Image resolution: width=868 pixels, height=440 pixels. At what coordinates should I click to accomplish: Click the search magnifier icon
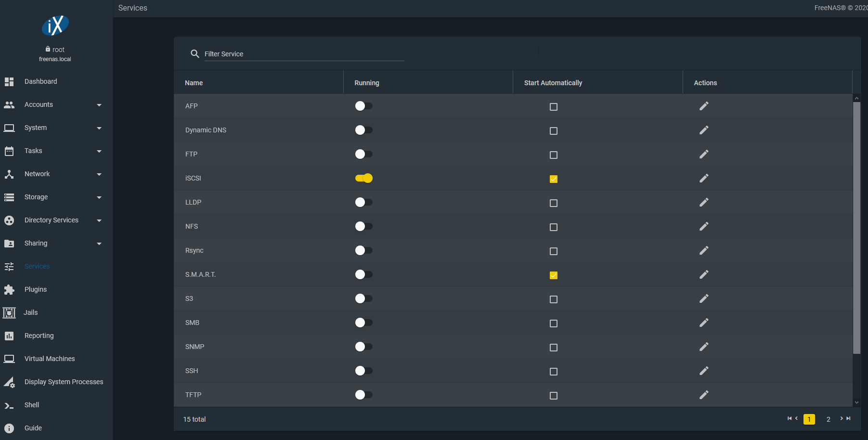click(x=195, y=53)
